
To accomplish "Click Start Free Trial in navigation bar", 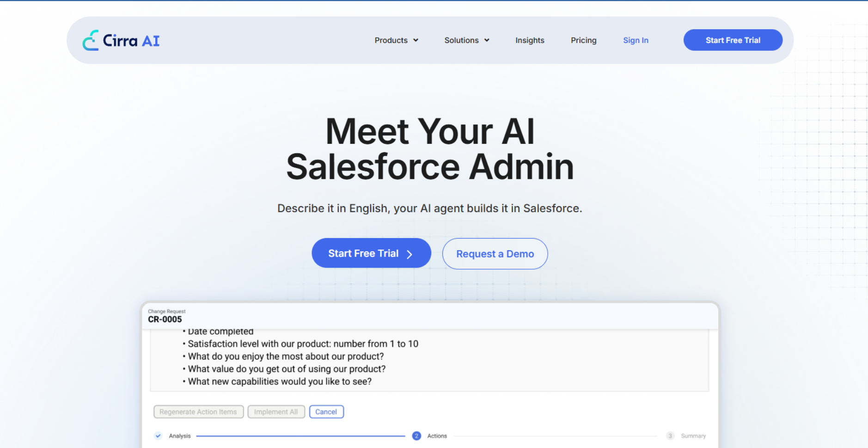I will click(x=733, y=40).
